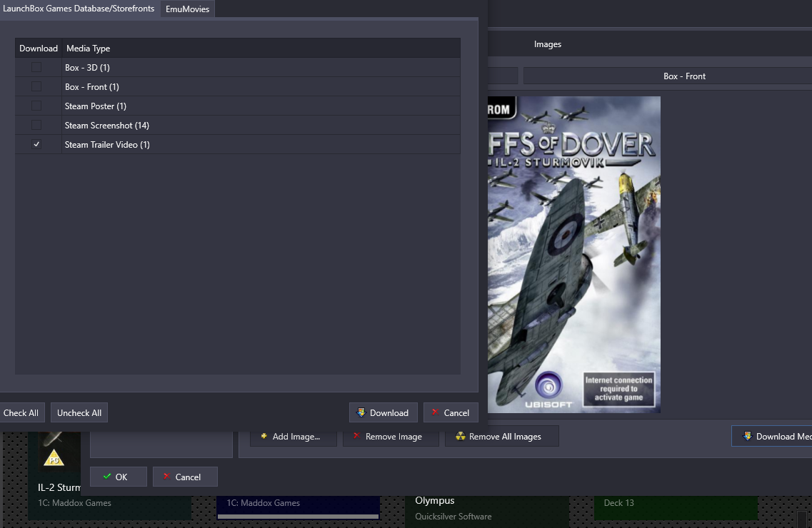The height and width of the screenshot is (528, 812).
Task: Click Remove Image button
Action: [x=391, y=437]
